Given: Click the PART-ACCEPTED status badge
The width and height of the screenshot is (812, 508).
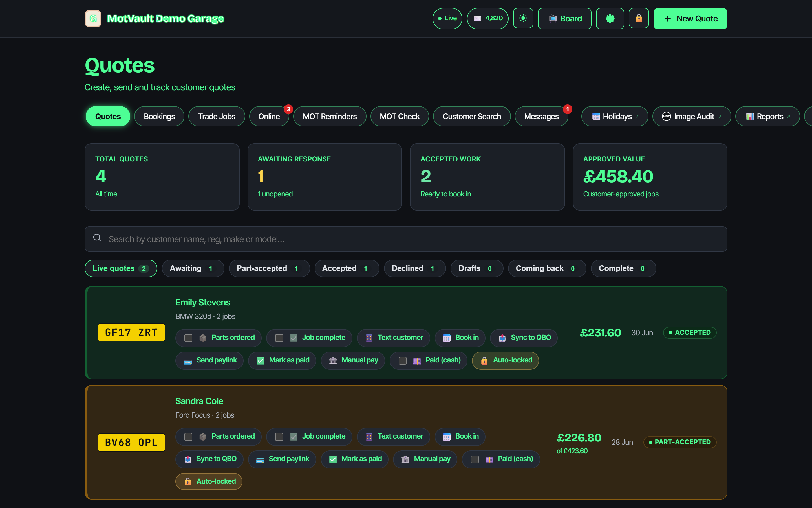Looking at the screenshot, I should pos(680,442).
